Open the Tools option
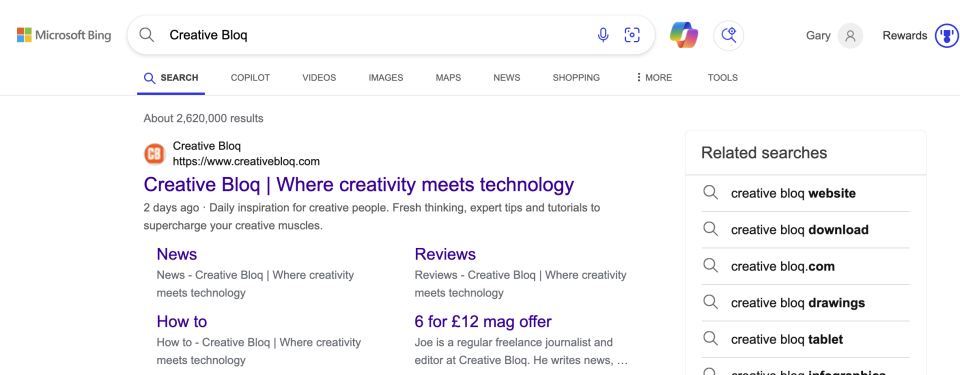Screen dimensions: 960x375 (x=722, y=78)
